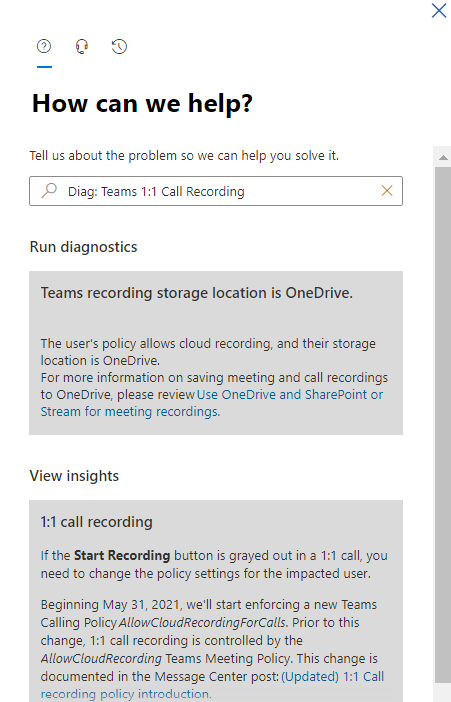Click the 'Run diagnostics' section label
451x702 pixels.
click(83, 247)
